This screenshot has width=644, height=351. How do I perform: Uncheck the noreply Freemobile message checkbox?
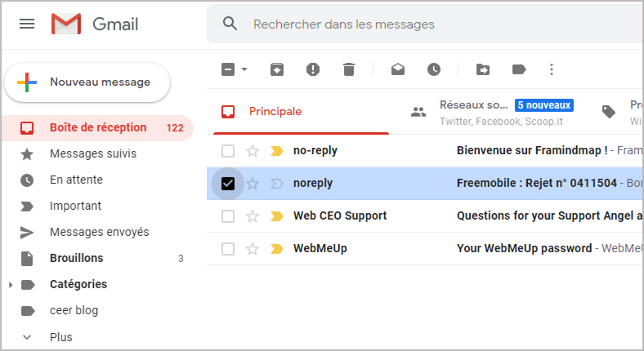point(228,184)
